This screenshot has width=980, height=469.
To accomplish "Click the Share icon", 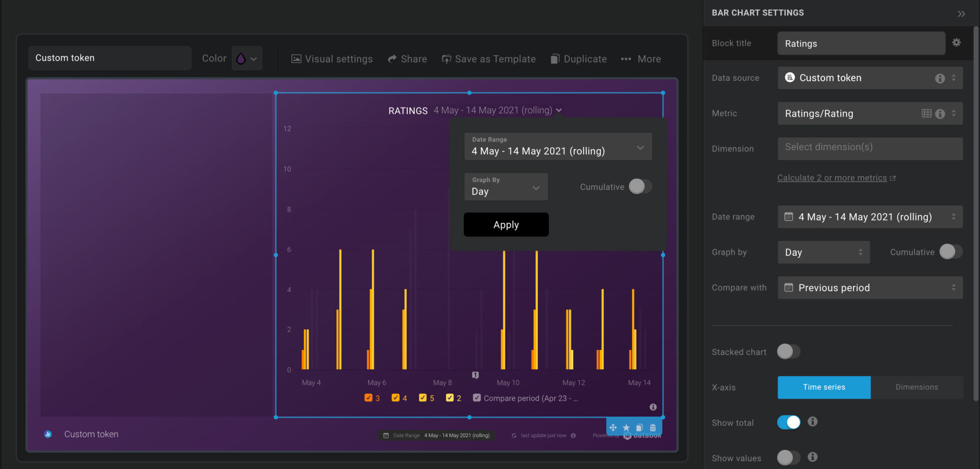I will coord(392,58).
